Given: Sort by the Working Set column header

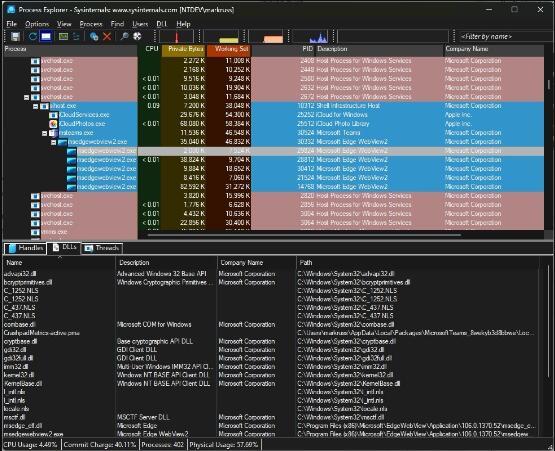Looking at the screenshot, I should (229, 50).
